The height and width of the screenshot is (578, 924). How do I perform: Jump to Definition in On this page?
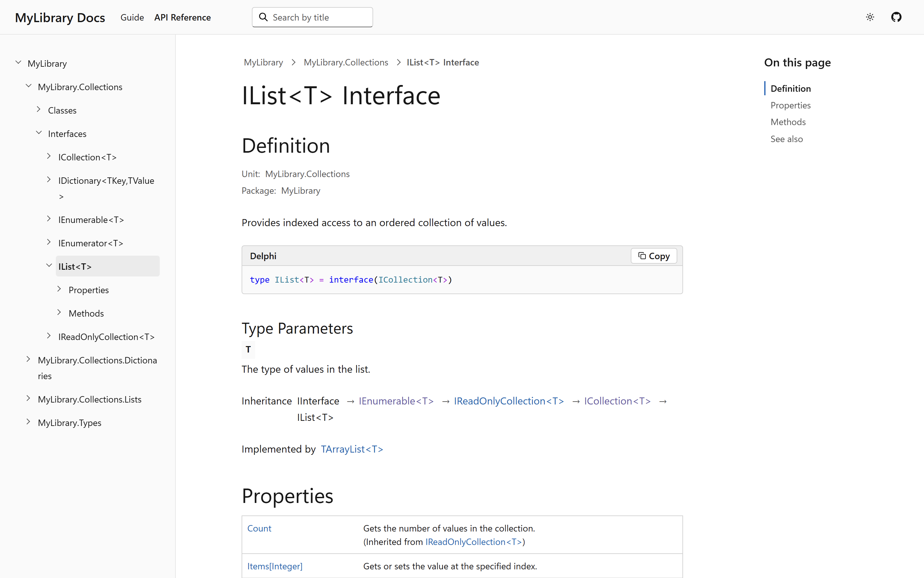[x=791, y=88]
